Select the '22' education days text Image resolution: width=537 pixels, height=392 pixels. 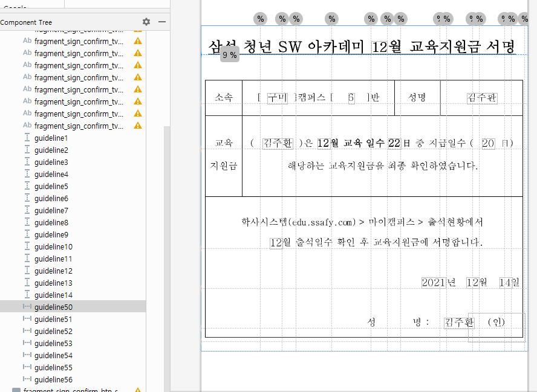394,143
